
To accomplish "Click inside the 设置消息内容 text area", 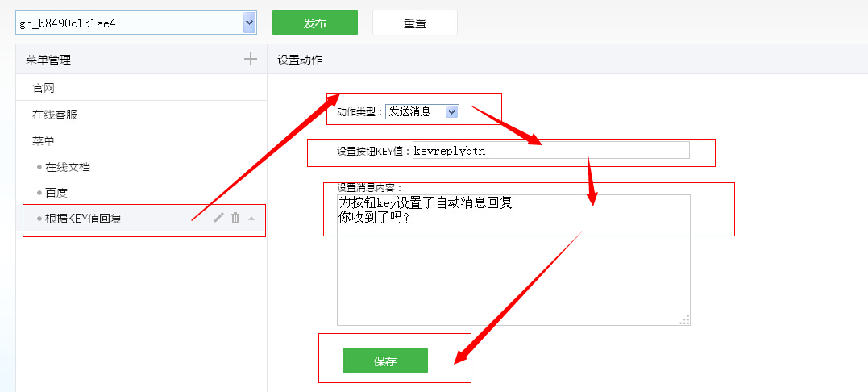I will 513,266.
